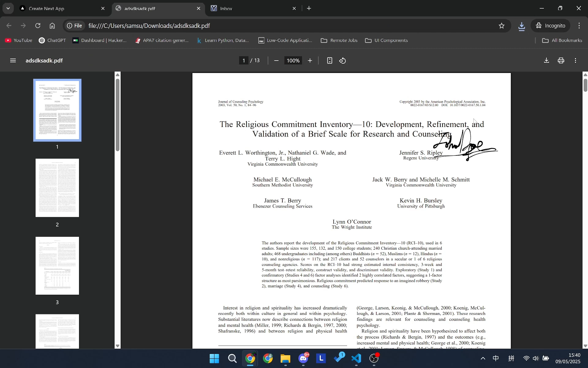Image resolution: width=588 pixels, height=368 pixels.
Task: Toggle the PDF sidebar menu icon
Action: [x=13, y=61]
